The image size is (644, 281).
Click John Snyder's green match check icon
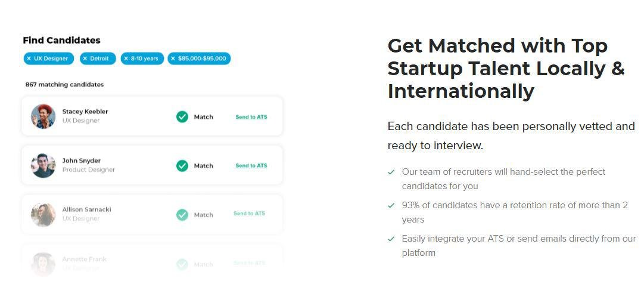(182, 166)
